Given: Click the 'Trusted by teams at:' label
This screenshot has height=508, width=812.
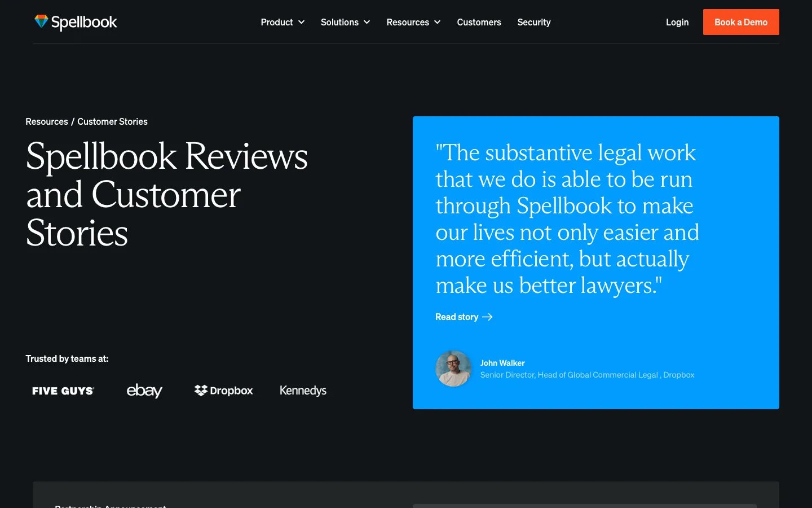Looking at the screenshot, I should pos(67,358).
